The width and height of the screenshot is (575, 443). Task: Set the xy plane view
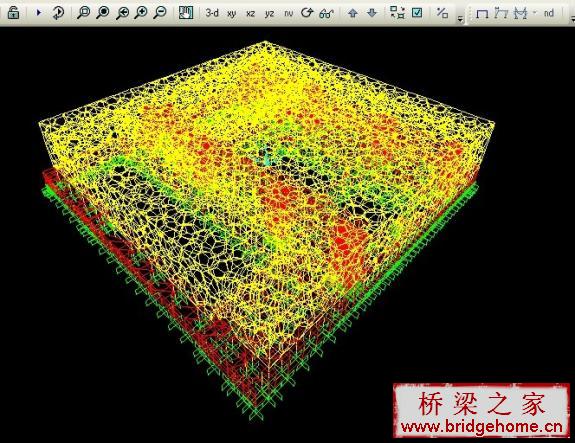[x=231, y=14]
